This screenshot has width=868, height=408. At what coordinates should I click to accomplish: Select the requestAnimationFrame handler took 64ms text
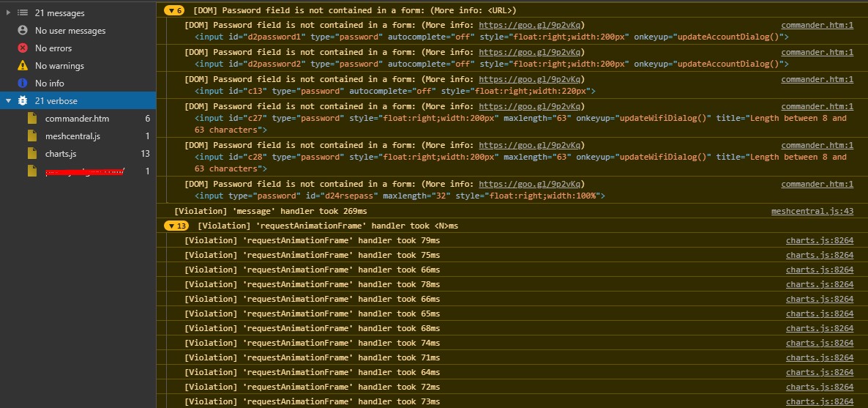click(313, 373)
